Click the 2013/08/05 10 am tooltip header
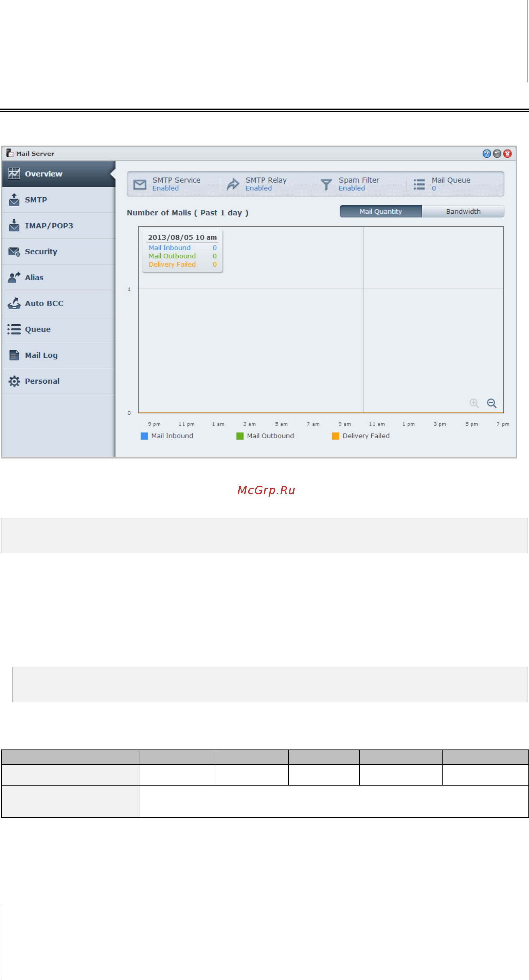This screenshot has height=980, width=529. 182,238
